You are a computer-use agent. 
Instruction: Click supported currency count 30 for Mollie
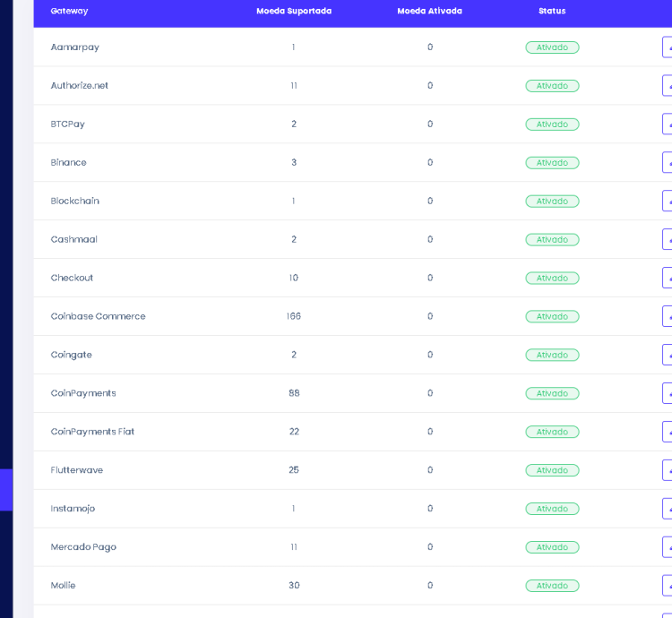pyautogui.click(x=294, y=585)
